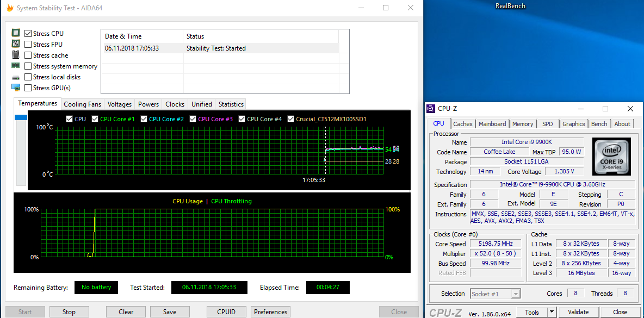
Task: Click the Intel Core i9 logo in CPU-Z
Action: (x=611, y=156)
